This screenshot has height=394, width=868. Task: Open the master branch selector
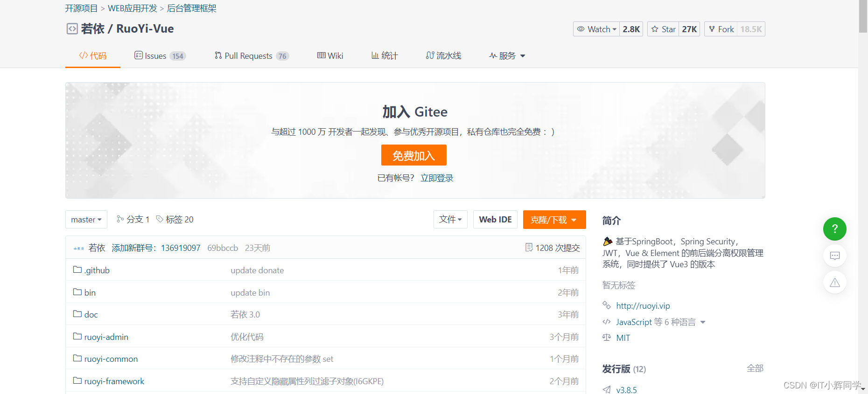click(86, 220)
